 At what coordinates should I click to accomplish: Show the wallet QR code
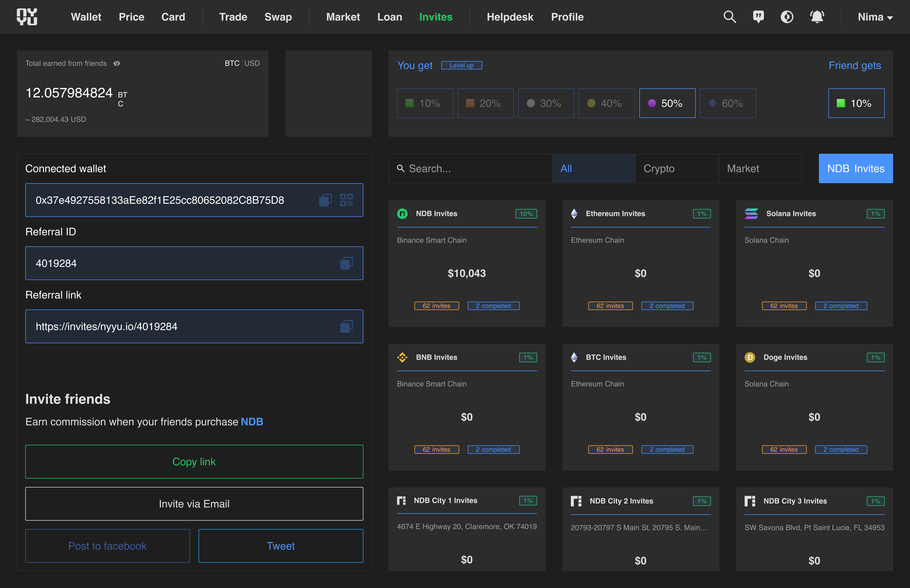[x=346, y=200]
